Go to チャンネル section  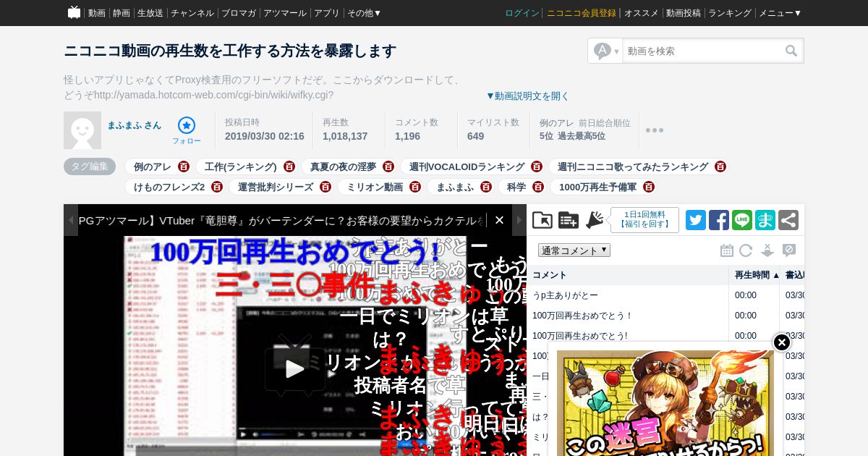[x=192, y=13]
